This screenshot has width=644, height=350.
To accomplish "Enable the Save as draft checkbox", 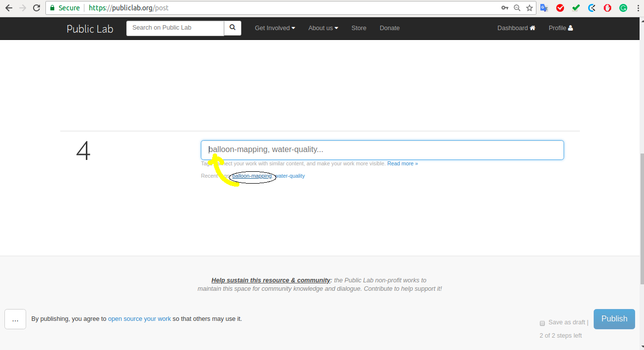I will click(x=542, y=323).
